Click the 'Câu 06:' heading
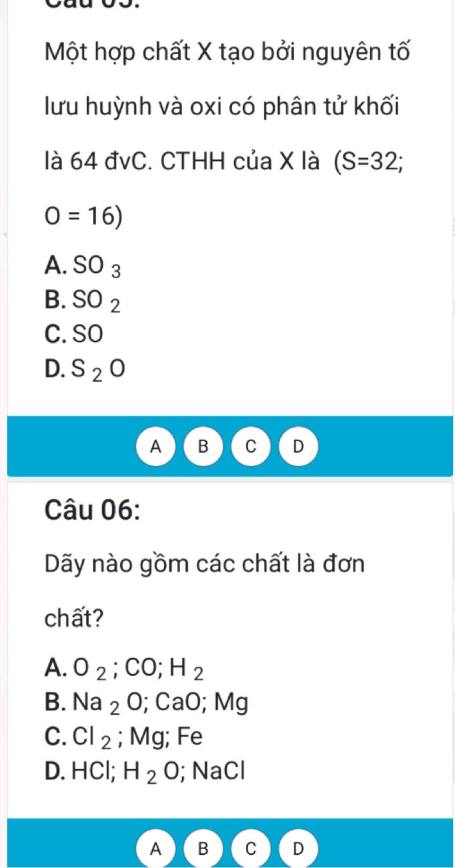Screen dimensions: 455x868 point(92,509)
